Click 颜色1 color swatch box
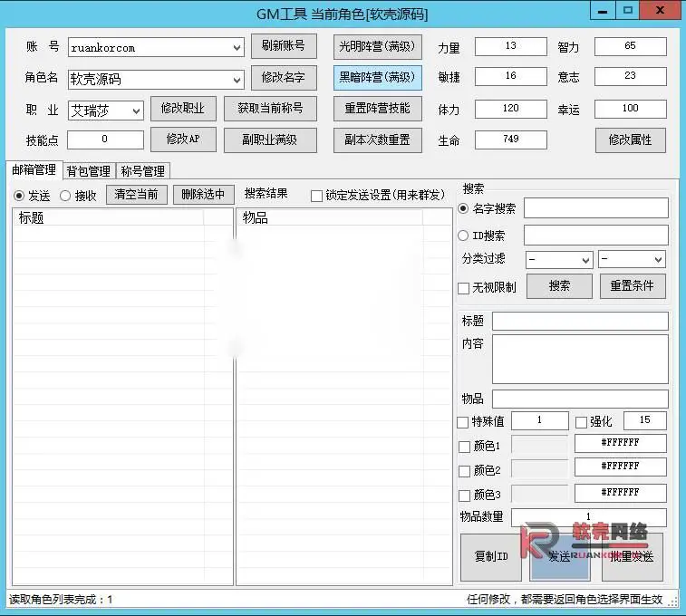 coord(539,445)
